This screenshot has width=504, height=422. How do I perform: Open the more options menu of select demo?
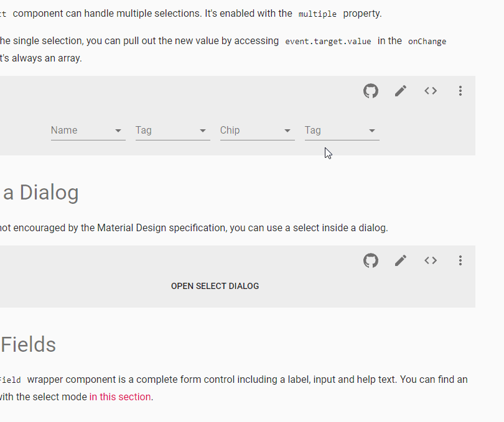click(460, 91)
